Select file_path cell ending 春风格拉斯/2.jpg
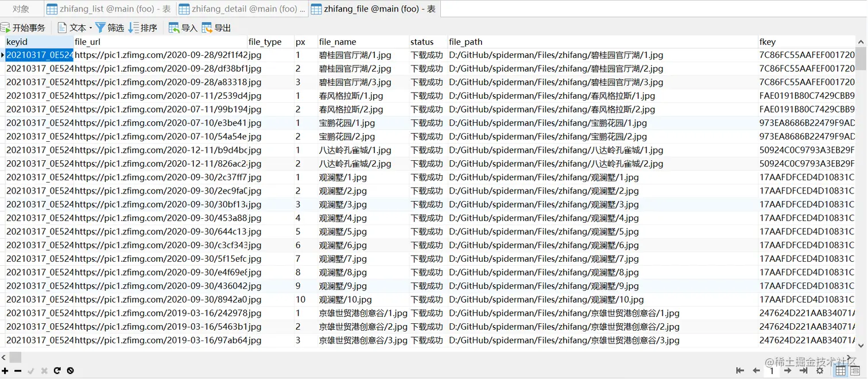This screenshot has height=379, width=868. click(603, 109)
